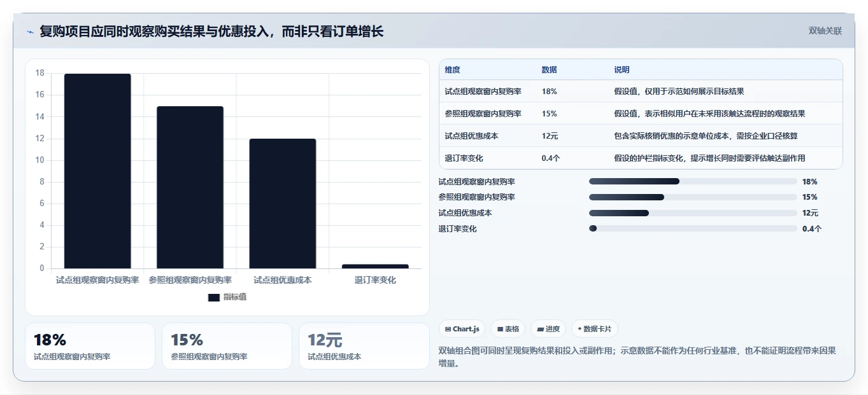The height and width of the screenshot is (395, 868).
Task: Click x-axis label 退订率变化 under chart
Action: (x=375, y=280)
